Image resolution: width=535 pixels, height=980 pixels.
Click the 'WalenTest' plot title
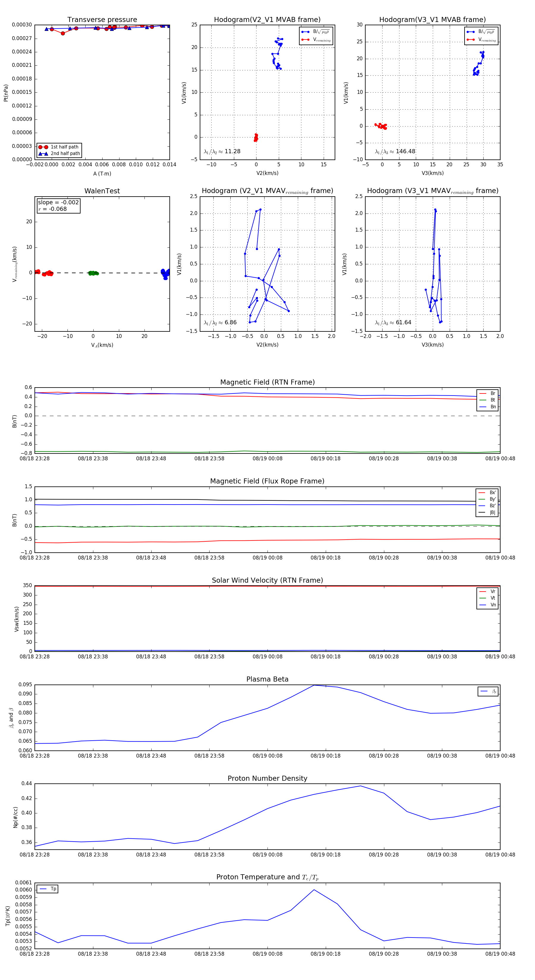tap(102, 191)
